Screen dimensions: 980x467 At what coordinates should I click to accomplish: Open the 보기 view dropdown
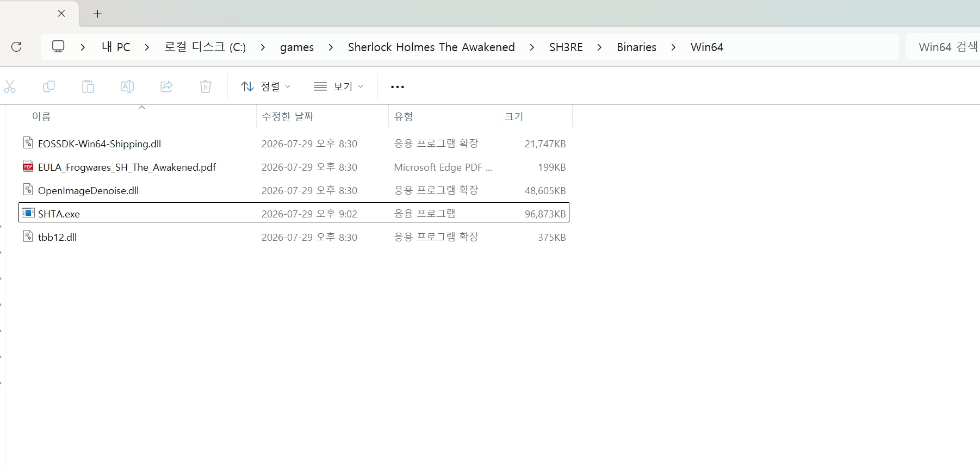[x=338, y=86]
